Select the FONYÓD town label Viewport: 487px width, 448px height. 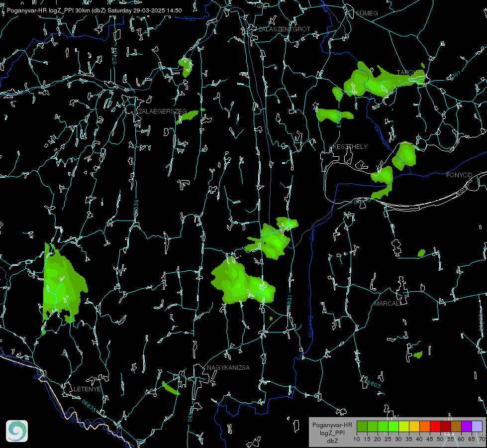pos(459,175)
